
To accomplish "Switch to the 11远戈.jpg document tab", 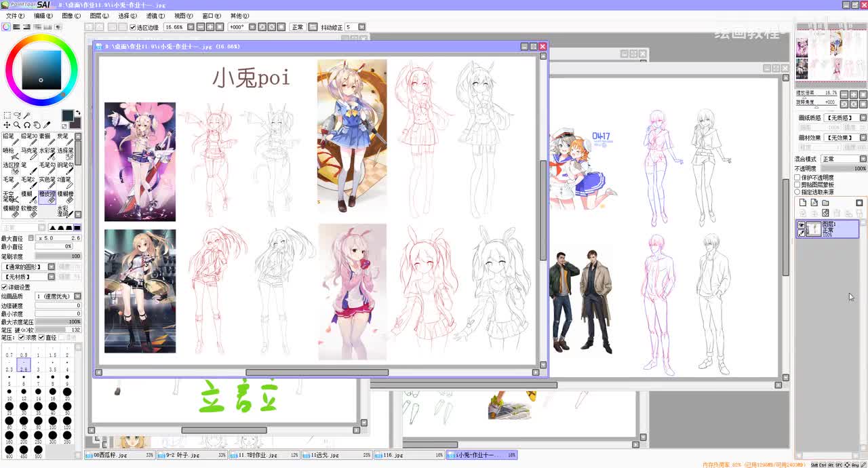I will click(x=338, y=455).
